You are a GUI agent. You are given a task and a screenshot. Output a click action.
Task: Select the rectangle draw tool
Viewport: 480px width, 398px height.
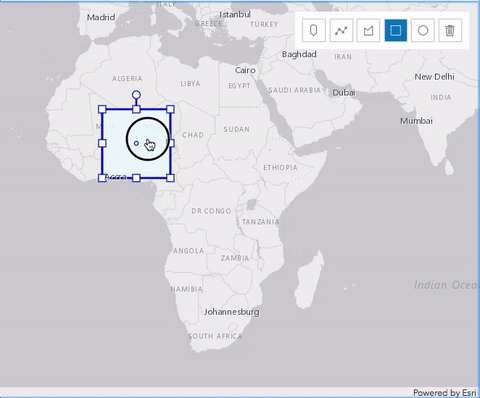[396, 30]
